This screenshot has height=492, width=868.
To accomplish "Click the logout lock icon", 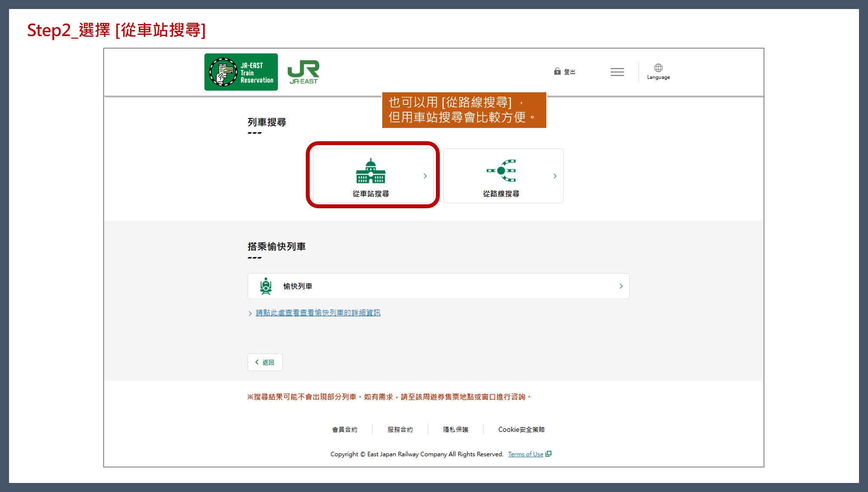I will tap(557, 71).
